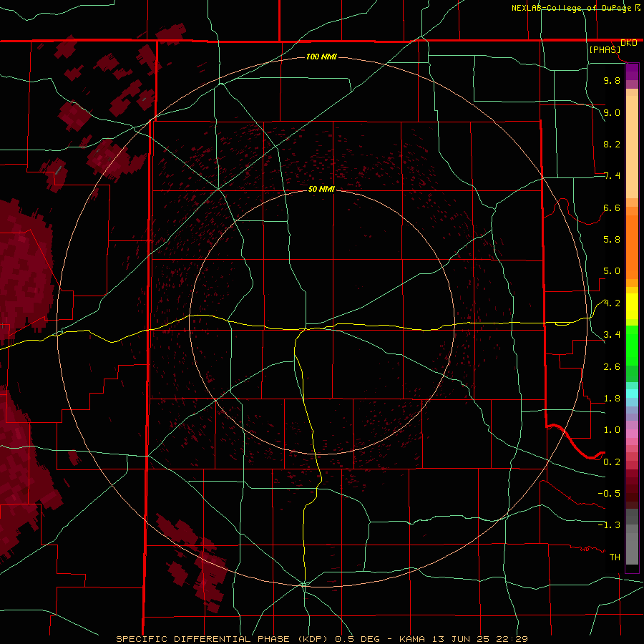Click the bright green band in color bar
Image resolution: width=644 pixels, height=644 pixels.
pos(632,346)
